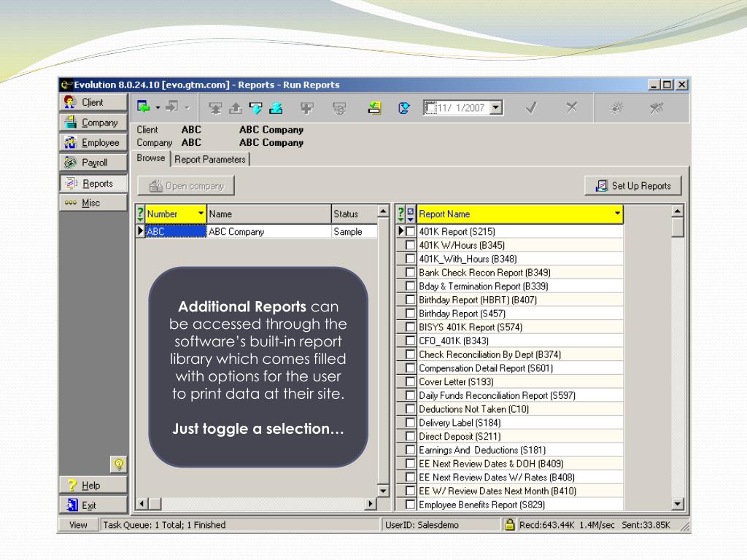Select 'Earnings And Deductions (S181)' report row

[x=521, y=450]
